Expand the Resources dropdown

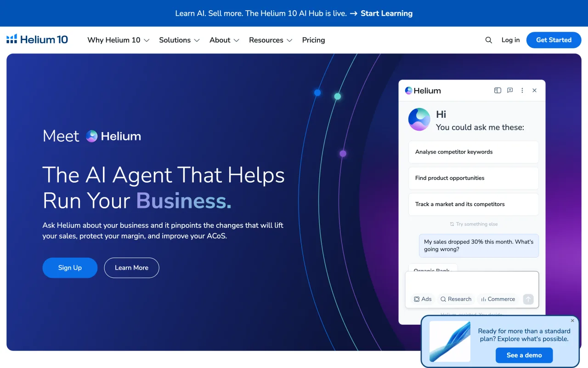[x=271, y=40]
